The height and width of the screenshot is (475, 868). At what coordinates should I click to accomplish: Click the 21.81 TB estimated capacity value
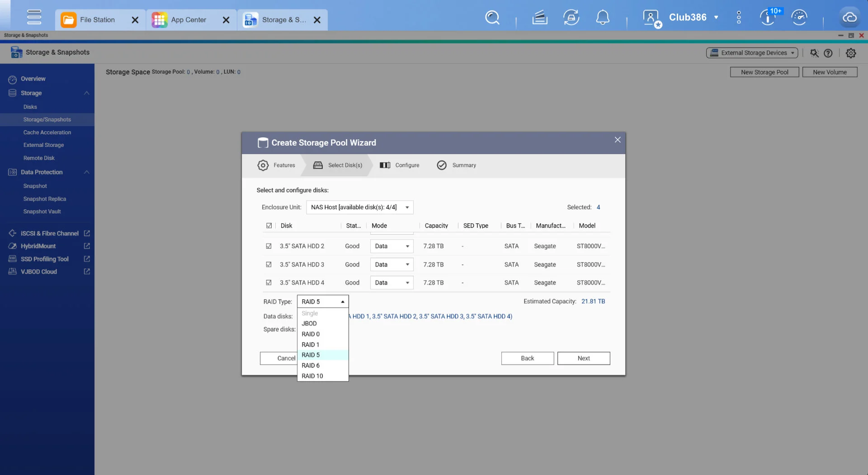point(593,301)
